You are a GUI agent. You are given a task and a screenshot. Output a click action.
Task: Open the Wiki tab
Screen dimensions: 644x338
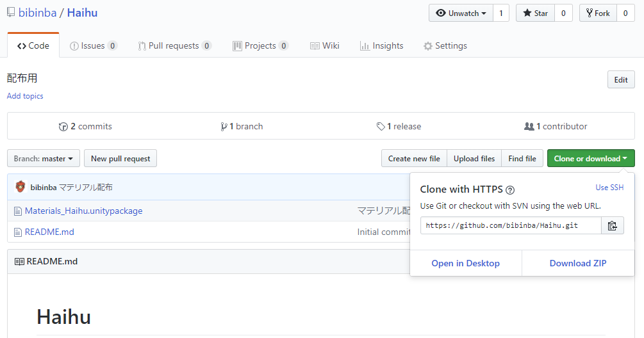click(x=324, y=45)
